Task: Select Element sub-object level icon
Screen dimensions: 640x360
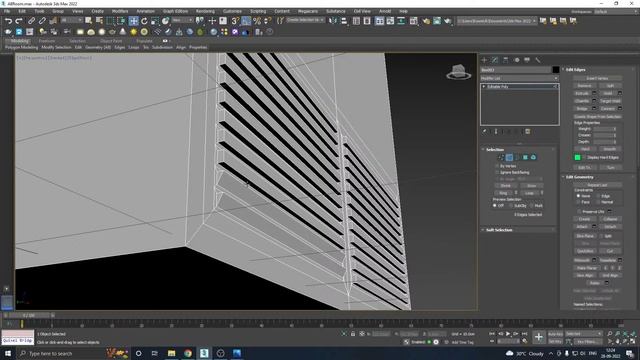Action: click(533, 157)
